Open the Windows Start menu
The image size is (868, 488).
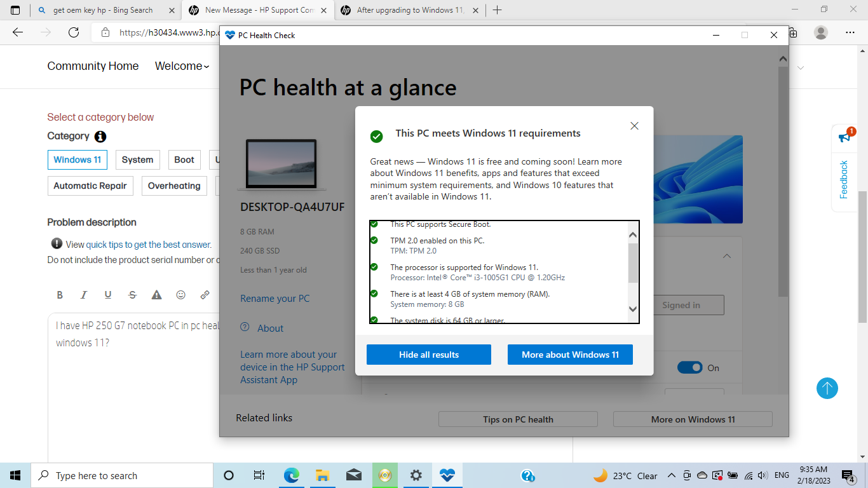[15, 475]
